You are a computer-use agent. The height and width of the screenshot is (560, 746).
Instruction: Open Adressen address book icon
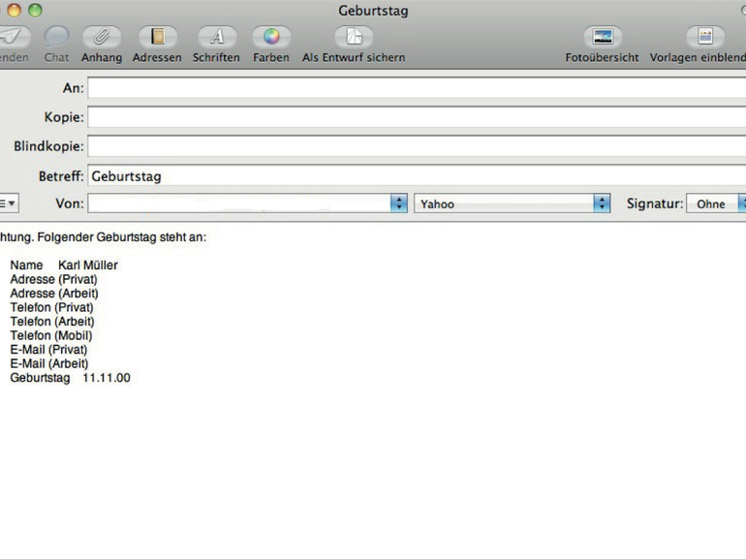pos(158,37)
